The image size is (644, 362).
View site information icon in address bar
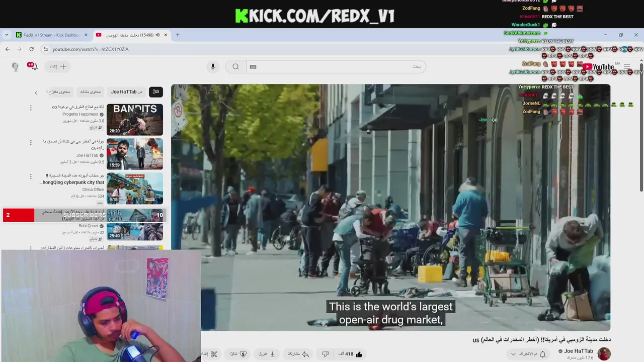click(x=46, y=49)
